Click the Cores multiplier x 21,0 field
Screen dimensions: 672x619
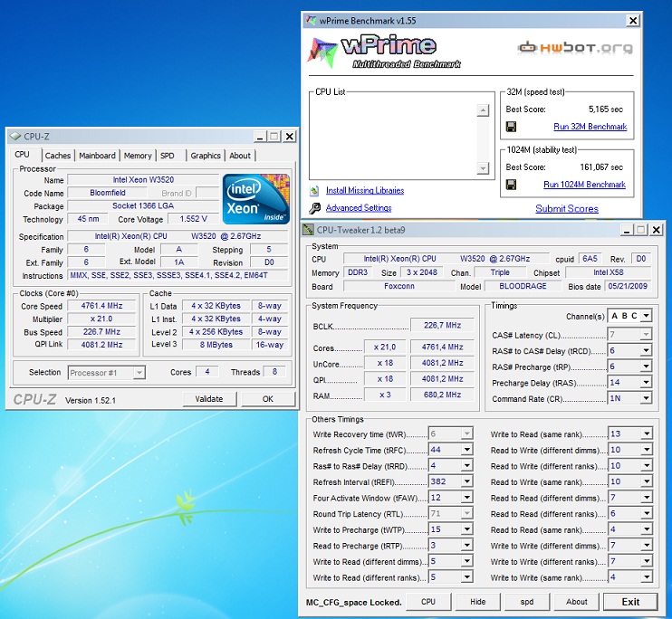click(x=385, y=347)
